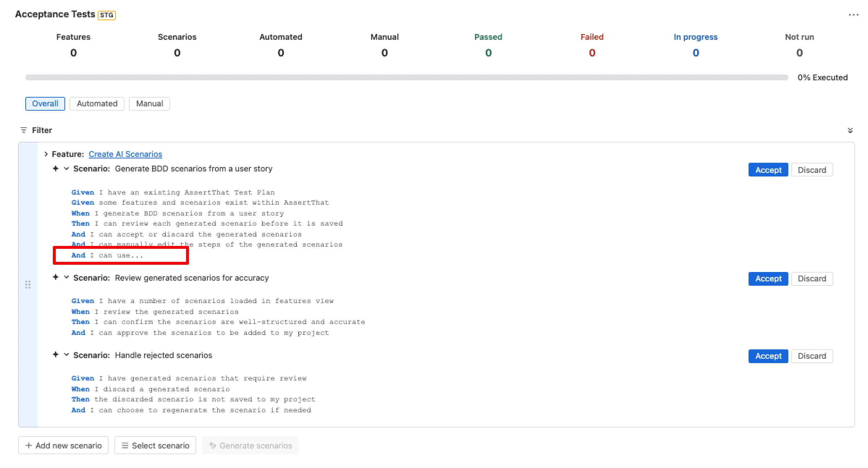
Task: Grab the drag handle on the feature card
Action: [x=28, y=285]
